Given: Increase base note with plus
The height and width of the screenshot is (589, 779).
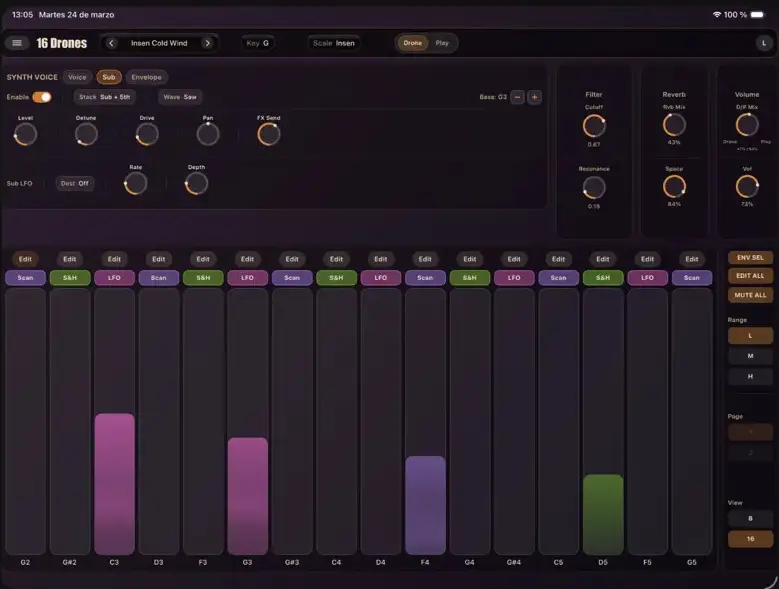Looking at the screenshot, I should click(x=535, y=97).
